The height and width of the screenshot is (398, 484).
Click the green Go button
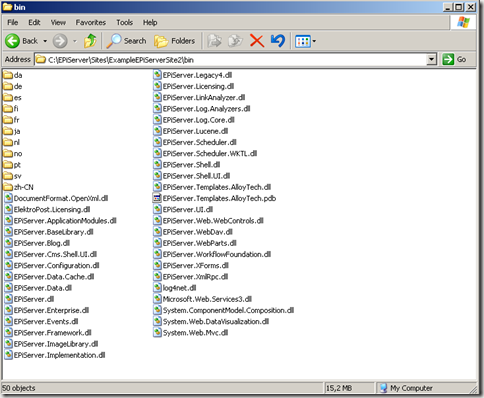[x=454, y=60]
